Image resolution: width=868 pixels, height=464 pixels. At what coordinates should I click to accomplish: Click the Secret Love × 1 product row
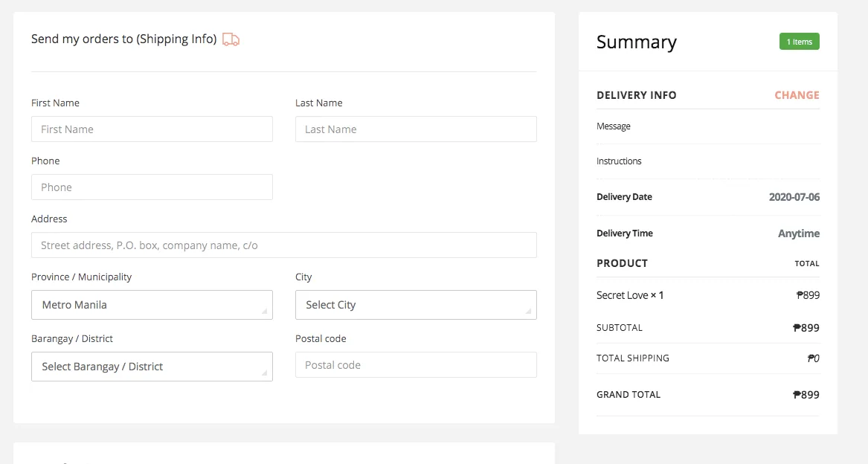[x=708, y=295]
